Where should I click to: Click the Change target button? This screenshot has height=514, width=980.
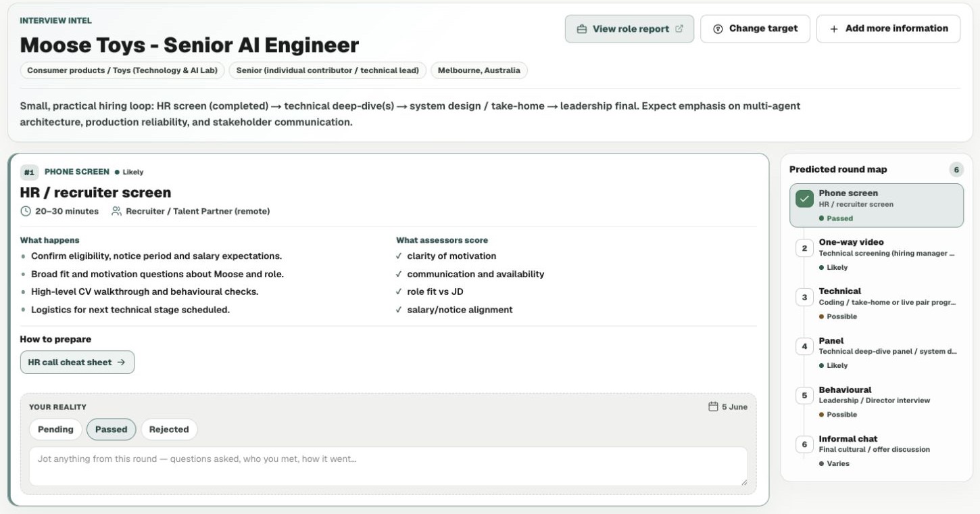coord(755,29)
